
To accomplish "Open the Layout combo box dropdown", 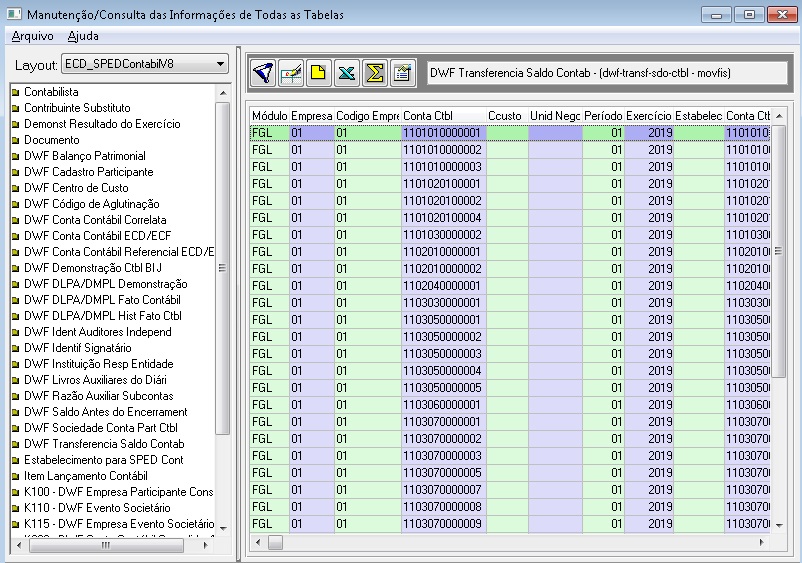I will (x=220, y=64).
